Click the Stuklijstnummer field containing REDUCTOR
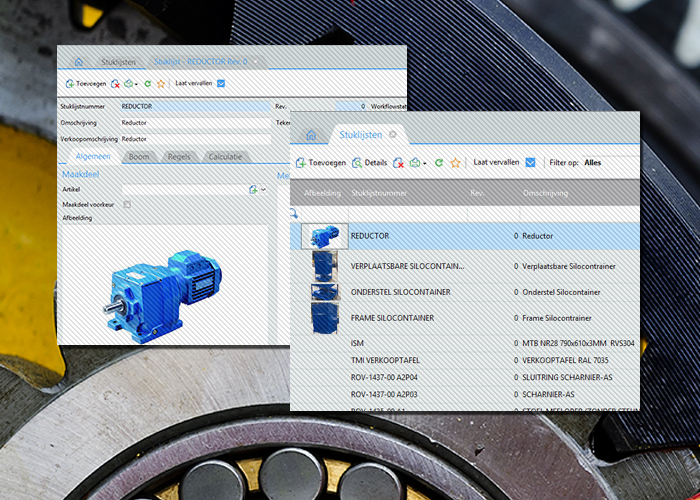 [196, 106]
